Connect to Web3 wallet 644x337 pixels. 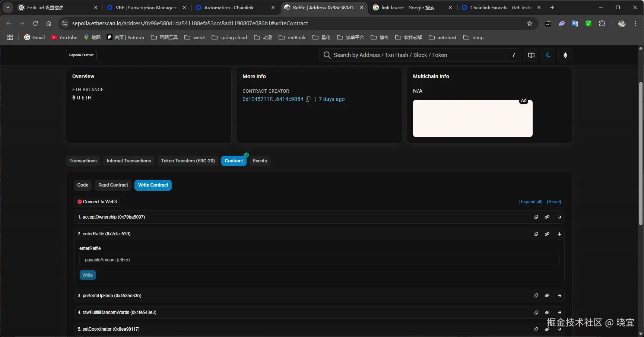point(97,202)
